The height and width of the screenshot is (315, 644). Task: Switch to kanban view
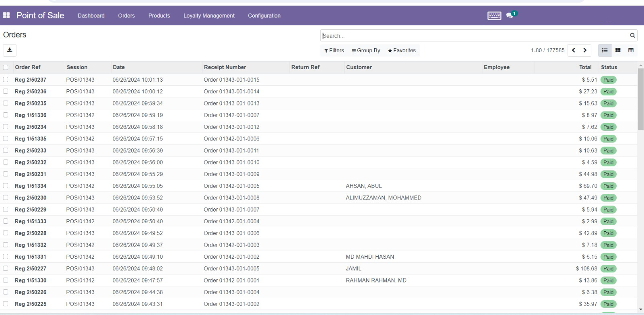[x=618, y=50]
